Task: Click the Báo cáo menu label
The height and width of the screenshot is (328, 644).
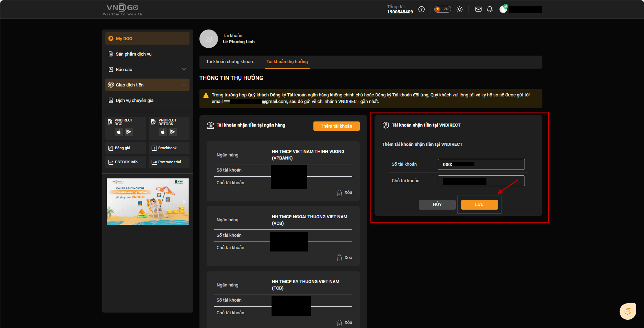Action: (x=124, y=69)
